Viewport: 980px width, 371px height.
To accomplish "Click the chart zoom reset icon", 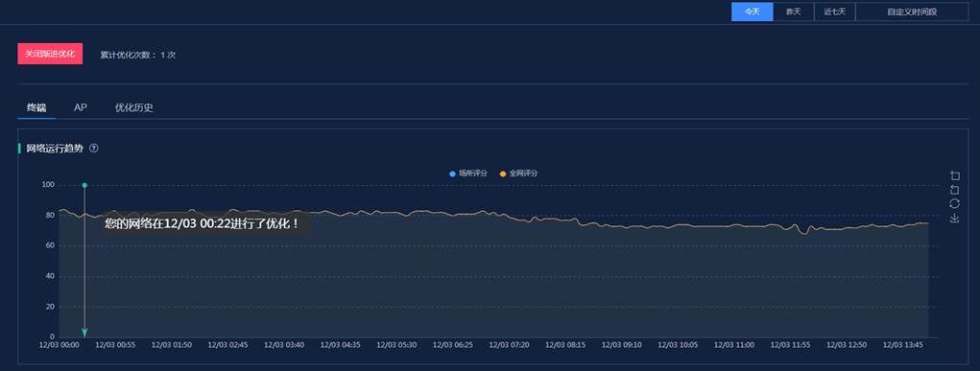I will [954, 190].
